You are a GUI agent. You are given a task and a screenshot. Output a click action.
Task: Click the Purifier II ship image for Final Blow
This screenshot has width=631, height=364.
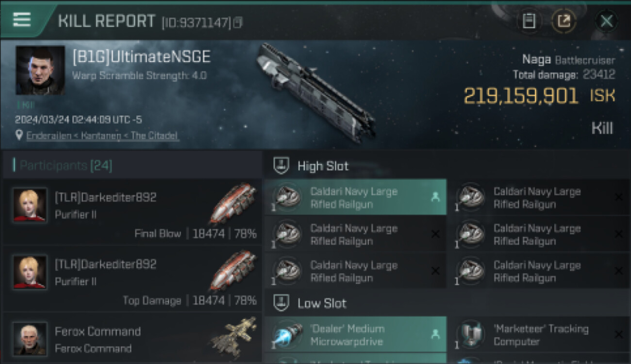pyautogui.click(x=234, y=203)
